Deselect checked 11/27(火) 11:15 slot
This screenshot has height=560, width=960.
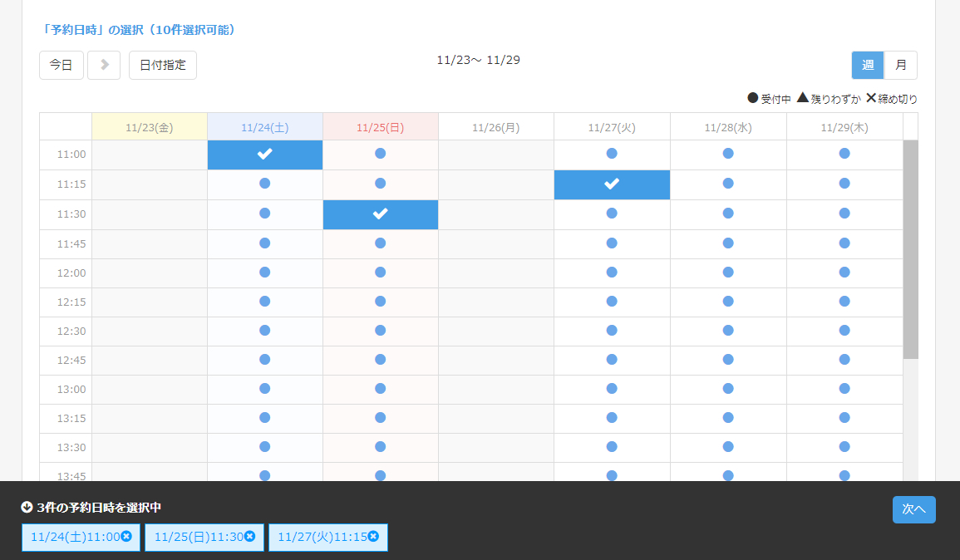click(612, 184)
